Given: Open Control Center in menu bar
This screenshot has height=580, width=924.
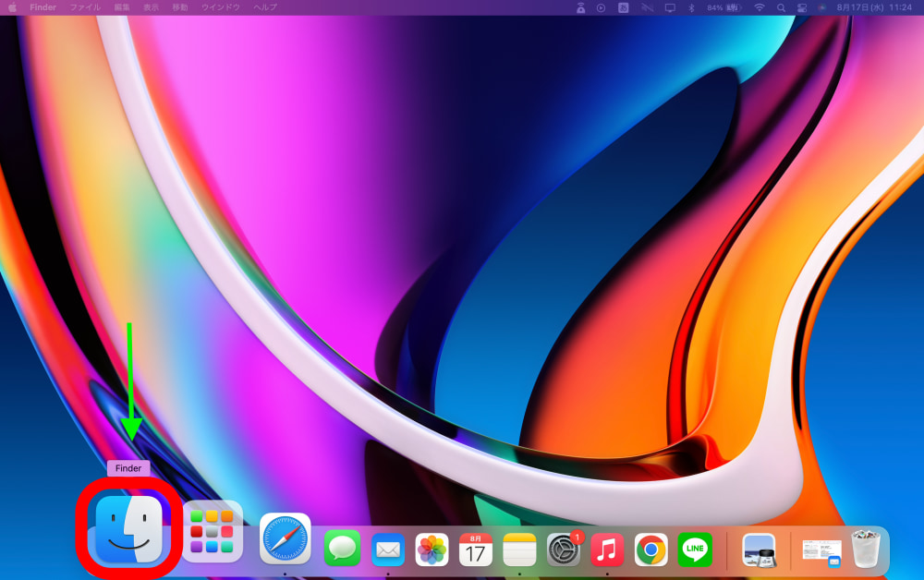Looking at the screenshot, I should click(x=802, y=7).
